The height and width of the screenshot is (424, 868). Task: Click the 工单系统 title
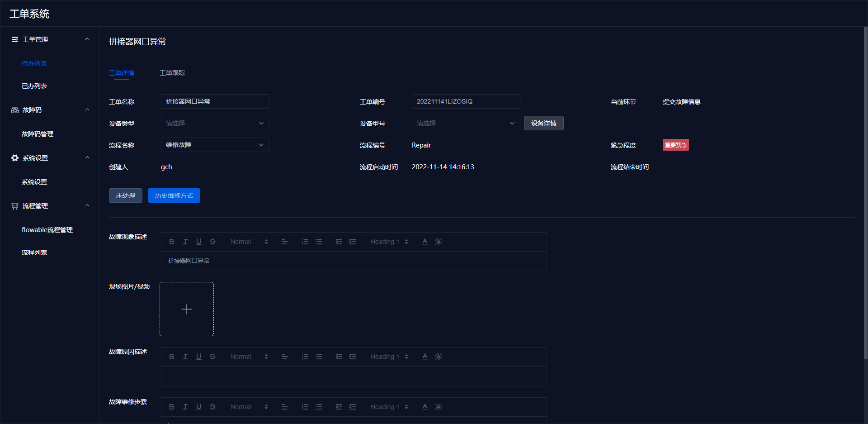(29, 14)
